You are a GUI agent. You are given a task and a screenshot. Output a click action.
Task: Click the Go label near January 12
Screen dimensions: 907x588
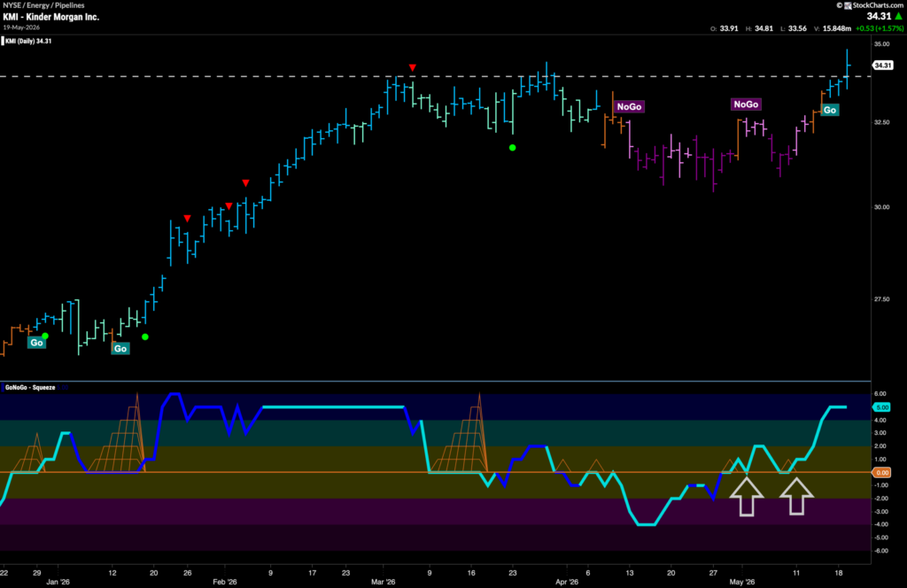tap(120, 349)
